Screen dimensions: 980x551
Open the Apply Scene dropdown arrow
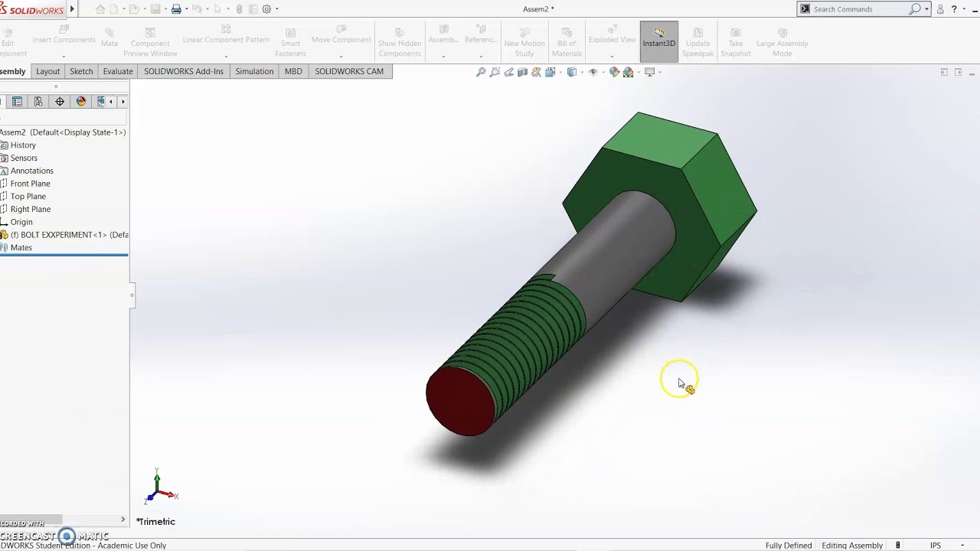(639, 72)
